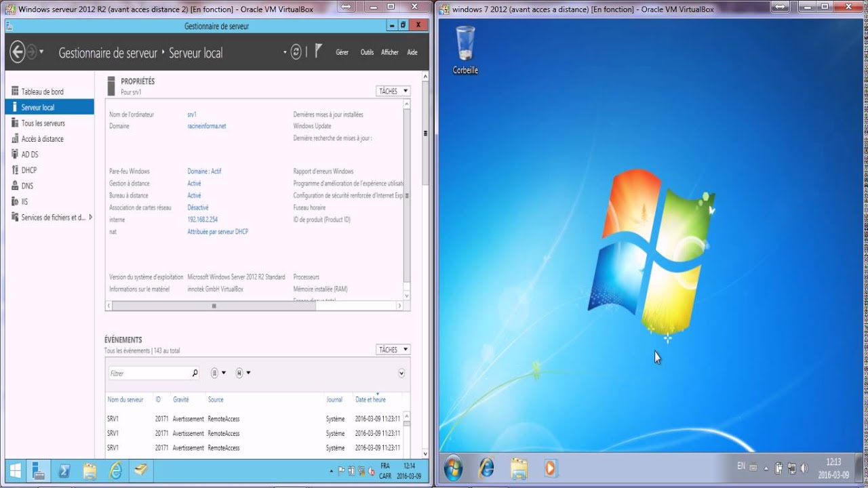This screenshot has width=868, height=488.
Task: Click the properties panel vertical scrollbar down arrow
Action: tap(407, 296)
